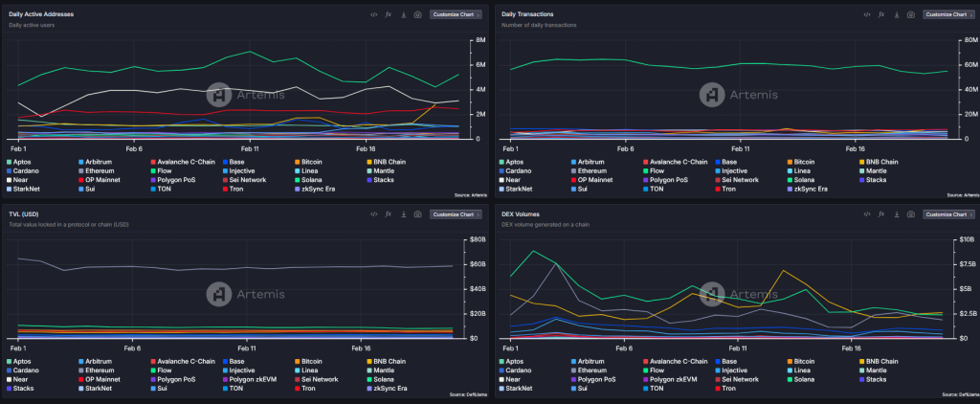Viewport: 980px width, 404px height.
Task: Click the TVL (USD) chart title
Action: click(x=23, y=213)
